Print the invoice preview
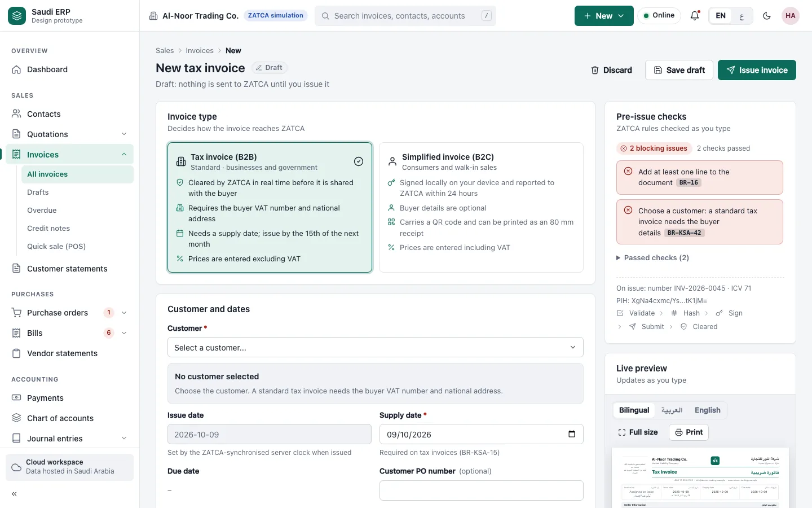 [x=689, y=432]
